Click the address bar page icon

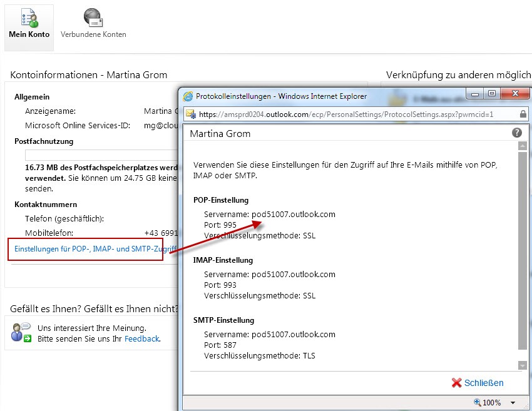tap(191, 114)
